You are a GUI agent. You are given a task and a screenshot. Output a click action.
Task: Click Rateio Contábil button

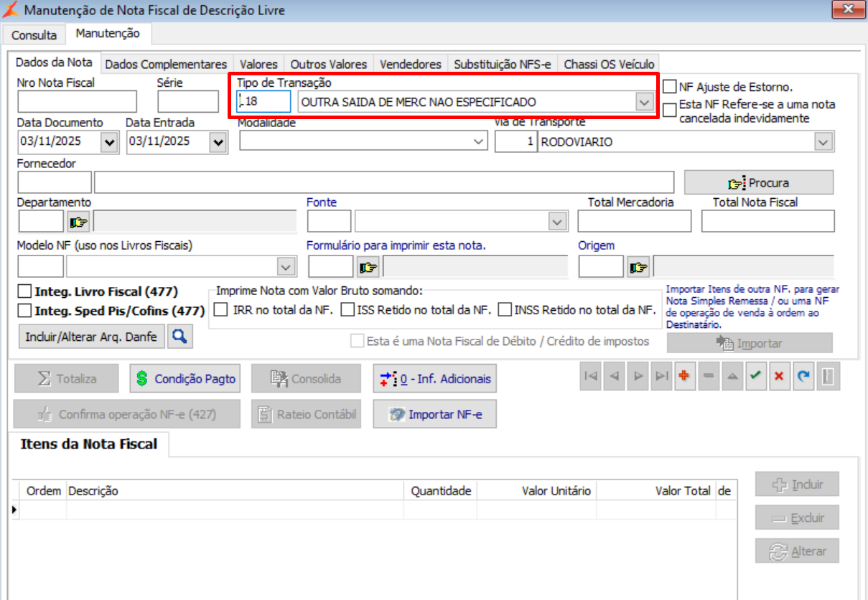pos(306,414)
